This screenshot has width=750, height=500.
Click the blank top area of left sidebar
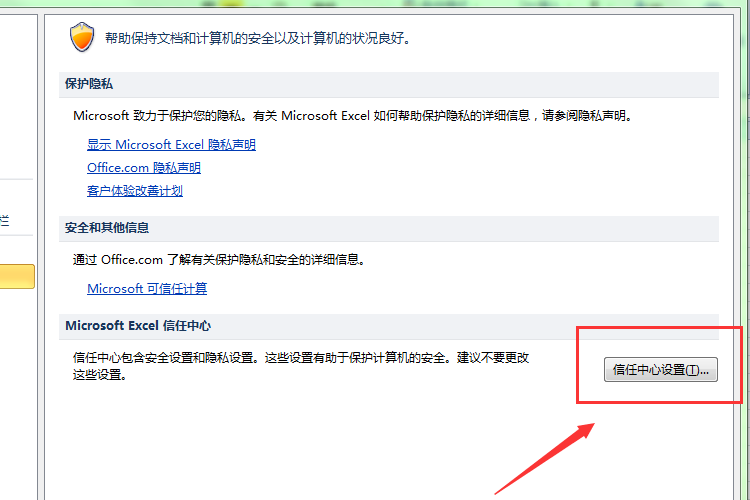point(17,80)
